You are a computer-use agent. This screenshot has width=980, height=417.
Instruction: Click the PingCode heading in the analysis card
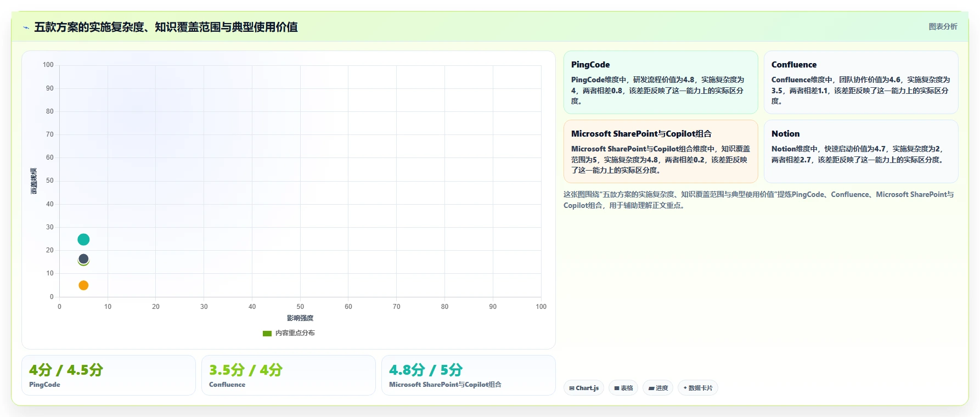(590, 65)
